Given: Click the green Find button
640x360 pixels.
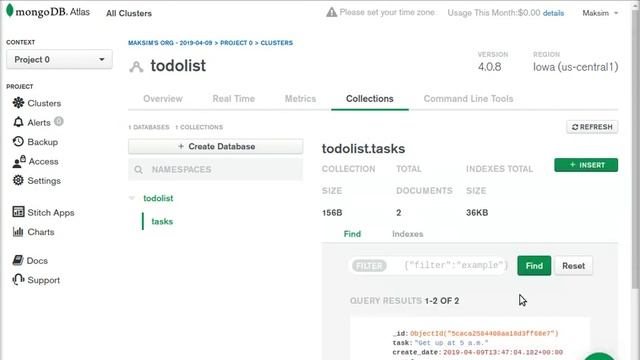Looking at the screenshot, I should tap(534, 266).
